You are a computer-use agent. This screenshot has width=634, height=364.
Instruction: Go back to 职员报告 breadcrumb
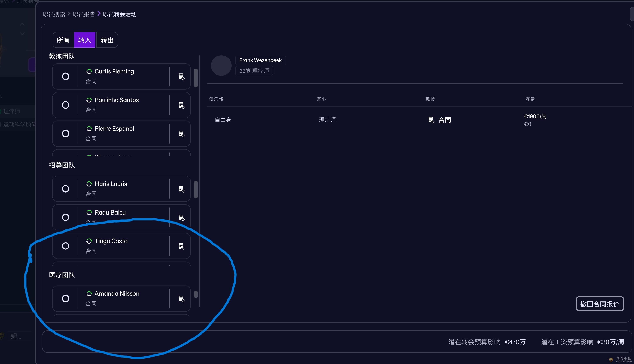pos(84,14)
